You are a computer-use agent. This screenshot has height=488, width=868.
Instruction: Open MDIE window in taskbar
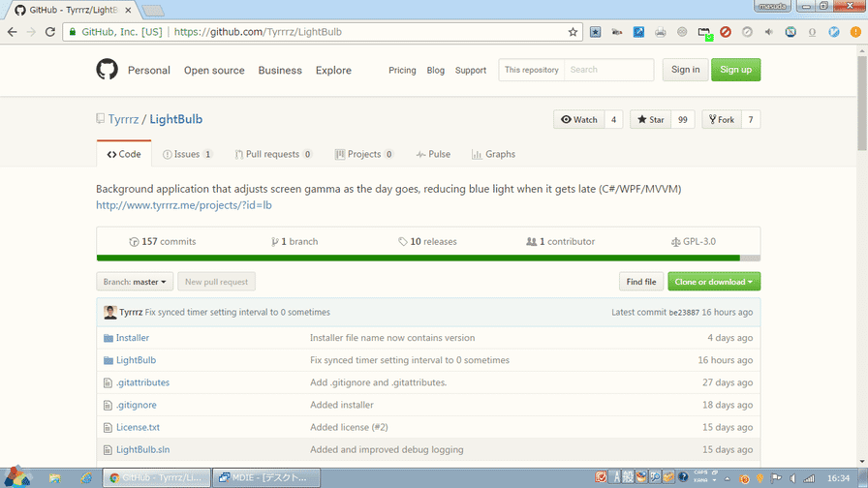[266, 477]
